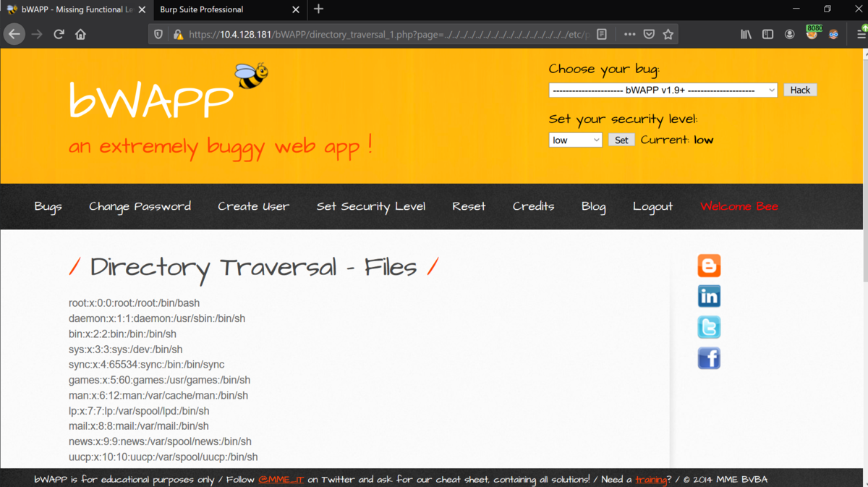Click the forward navigation arrow
Screen dimensions: 868x487
pos(37,34)
